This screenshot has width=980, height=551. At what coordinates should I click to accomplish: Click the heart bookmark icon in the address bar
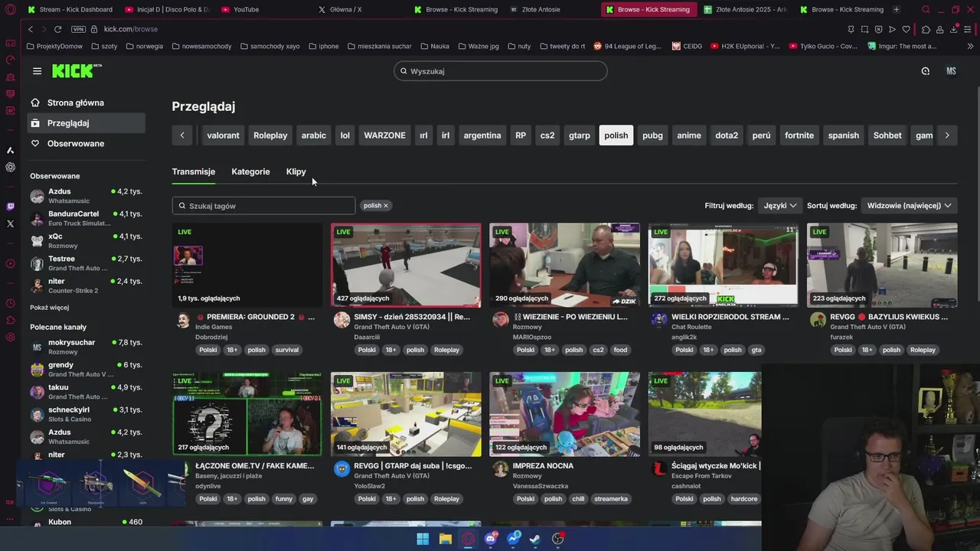coord(906,29)
